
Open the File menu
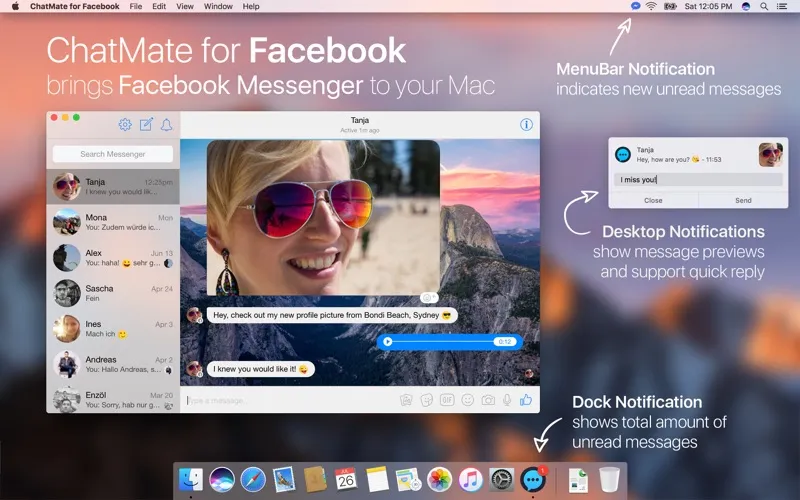pyautogui.click(x=136, y=6)
